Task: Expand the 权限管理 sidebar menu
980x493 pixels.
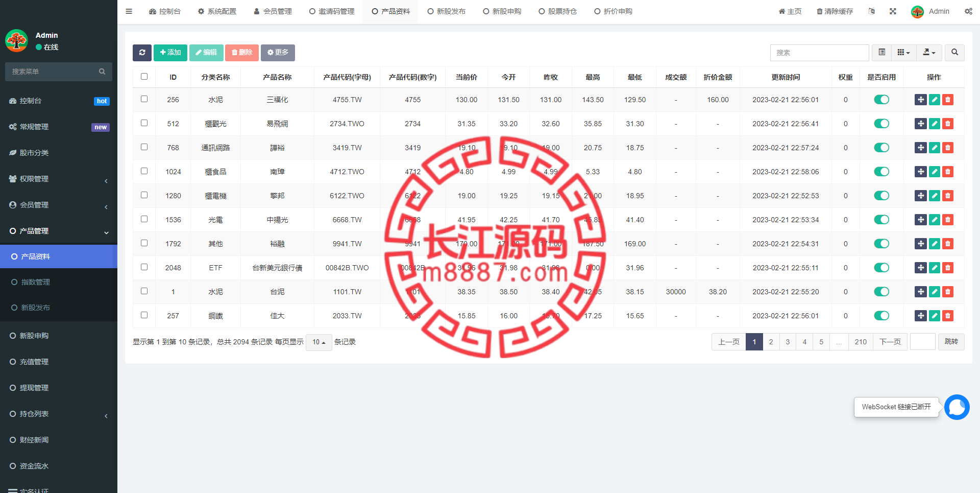Action: (x=59, y=179)
